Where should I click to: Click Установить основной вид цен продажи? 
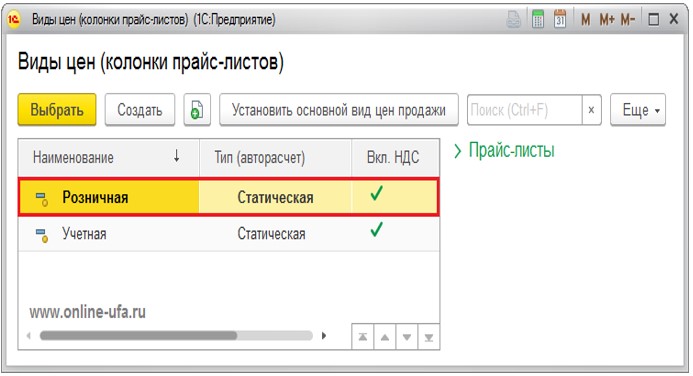tap(339, 110)
